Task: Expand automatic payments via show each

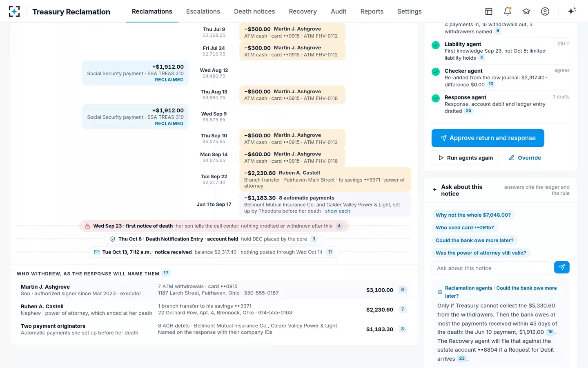Action: pyautogui.click(x=337, y=211)
